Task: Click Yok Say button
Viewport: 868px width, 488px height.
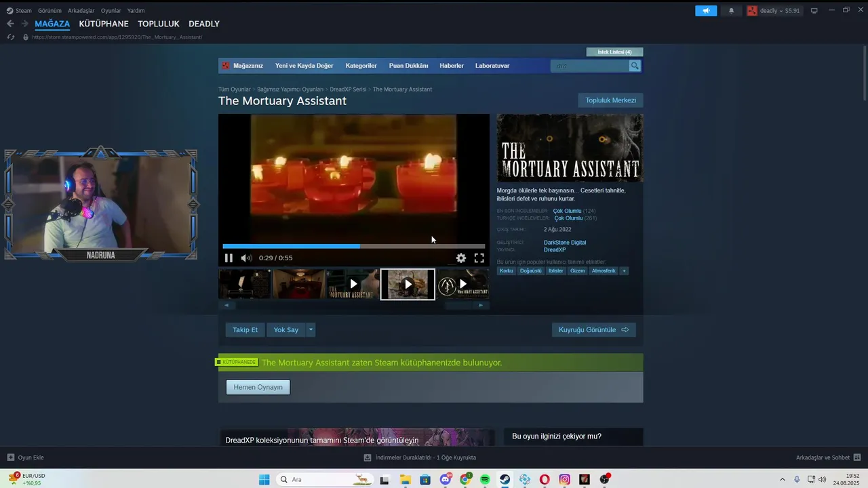Action: pos(285,329)
